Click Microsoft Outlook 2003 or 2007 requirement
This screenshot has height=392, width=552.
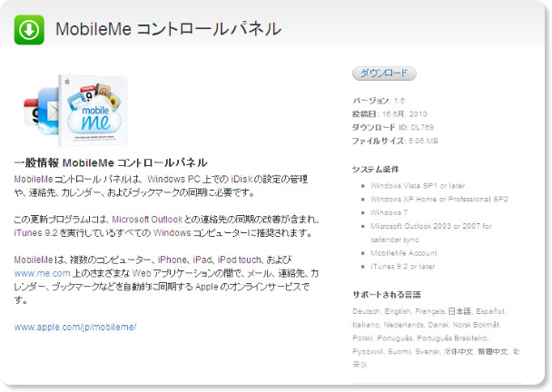[431, 232]
